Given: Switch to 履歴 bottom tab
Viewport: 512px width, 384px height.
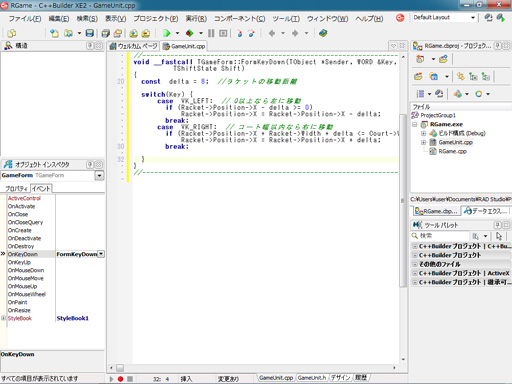Looking at the screenshot, I should click(x=361, y=378).
